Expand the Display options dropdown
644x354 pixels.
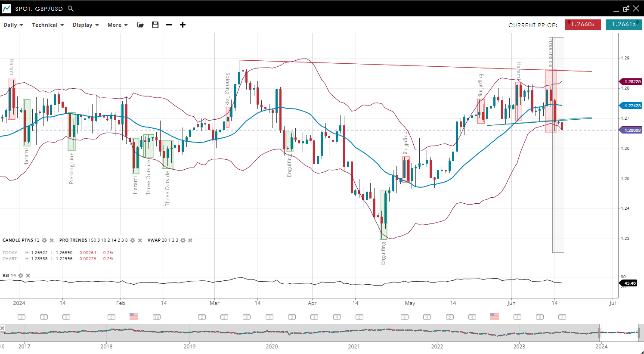pos(86,25)
